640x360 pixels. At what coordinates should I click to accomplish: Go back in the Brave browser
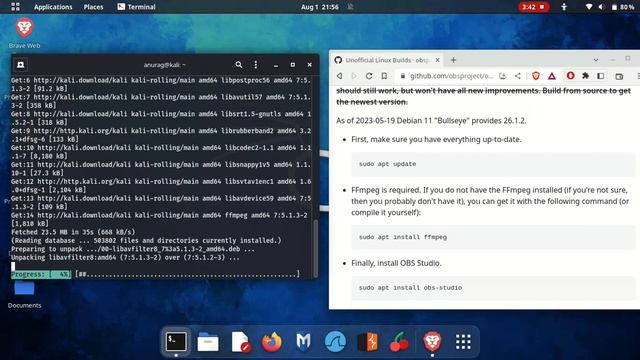pyautogui.click(x=340, y=76)
